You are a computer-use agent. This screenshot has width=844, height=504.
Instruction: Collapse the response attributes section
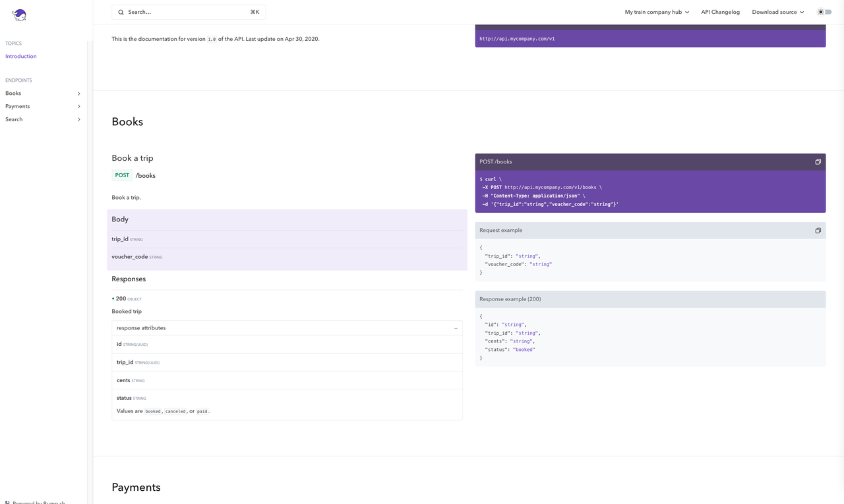pos(456,328)
